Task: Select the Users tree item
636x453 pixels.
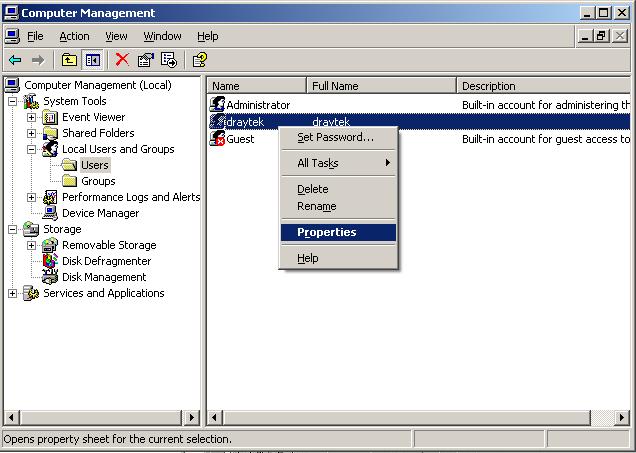Action: pyautogui.click(x=95, y=165)
